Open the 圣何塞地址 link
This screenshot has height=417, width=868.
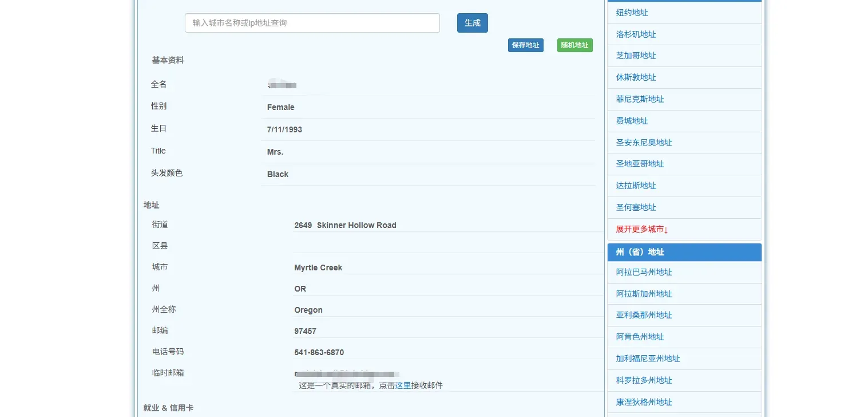pos(636,207)
